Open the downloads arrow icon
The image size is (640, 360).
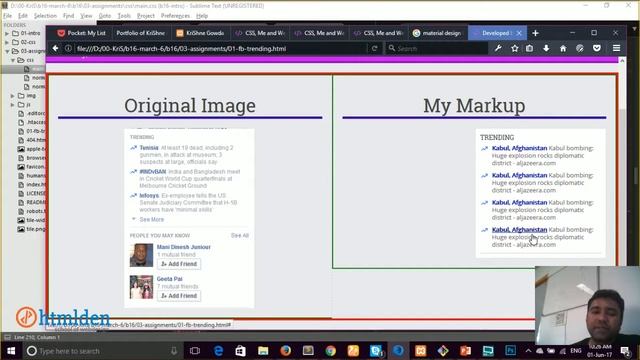[x=546, y=48]
